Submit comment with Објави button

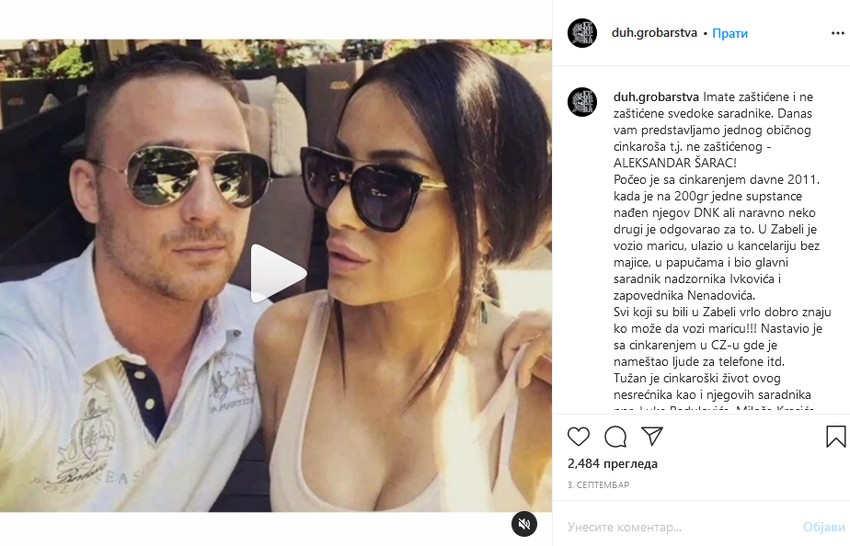(x=824, y=526)
